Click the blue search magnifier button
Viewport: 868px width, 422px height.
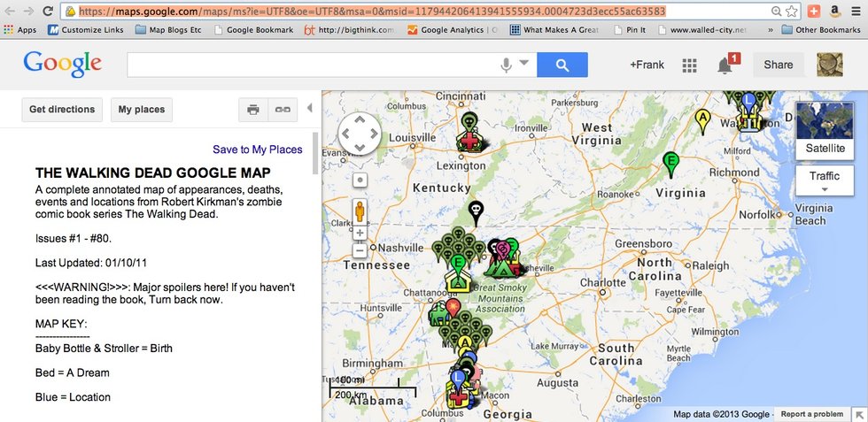(x=562, y=65)
